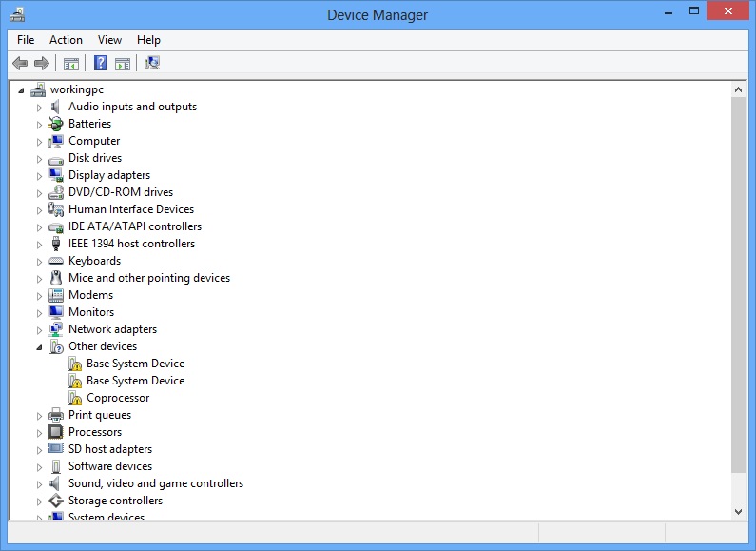
Task: Open Help using the blue question mark icon
Action: click(100, 64)
